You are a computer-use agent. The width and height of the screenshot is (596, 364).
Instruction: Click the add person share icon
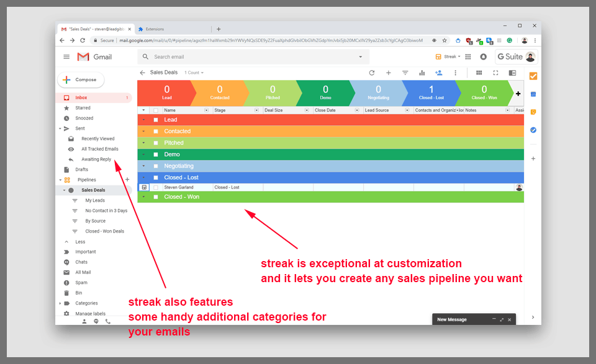click(439, 73)
